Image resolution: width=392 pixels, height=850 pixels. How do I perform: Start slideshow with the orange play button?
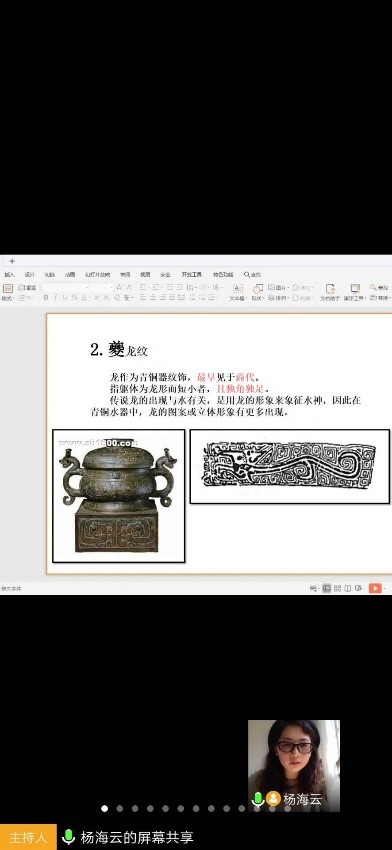pyautogui.click(x=375, y=588)
